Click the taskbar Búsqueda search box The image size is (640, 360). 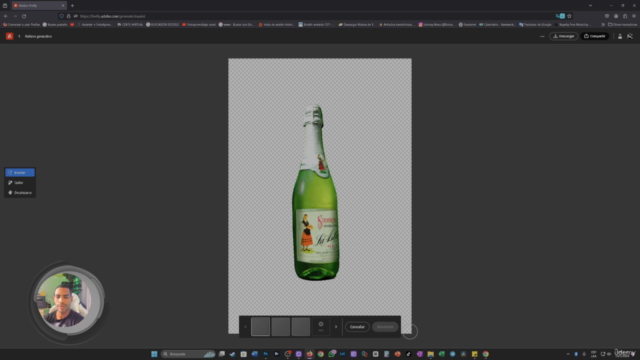188,354
